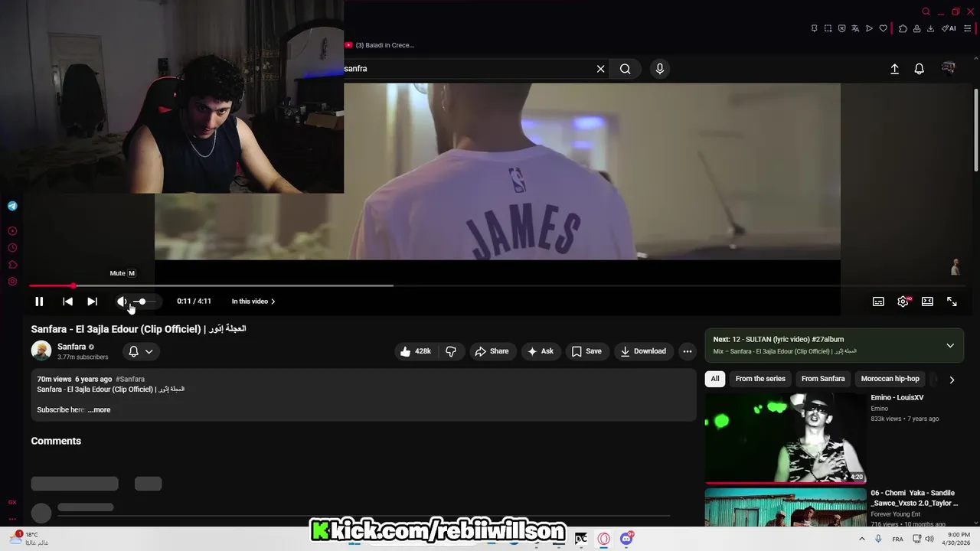Image resolution: width=980 pixels, height=551 pixels.
Task: Open the #Sanfara hashtag link
Action: 130,379
